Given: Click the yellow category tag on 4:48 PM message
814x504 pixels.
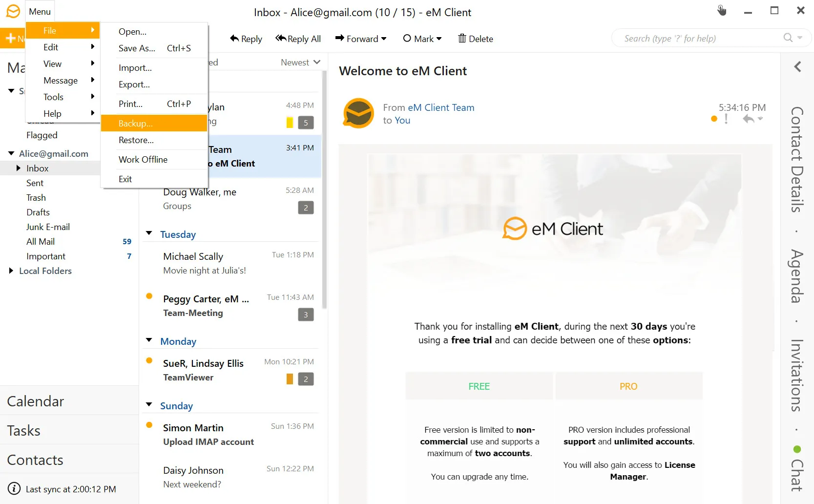Looking at the screenshot, I should click(290, 123).
